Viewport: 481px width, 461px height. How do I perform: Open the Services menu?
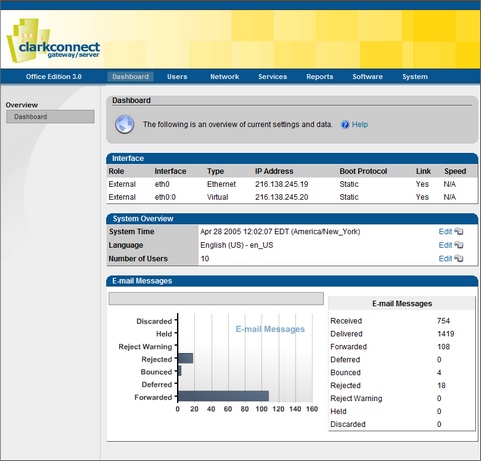coord(272,77)
